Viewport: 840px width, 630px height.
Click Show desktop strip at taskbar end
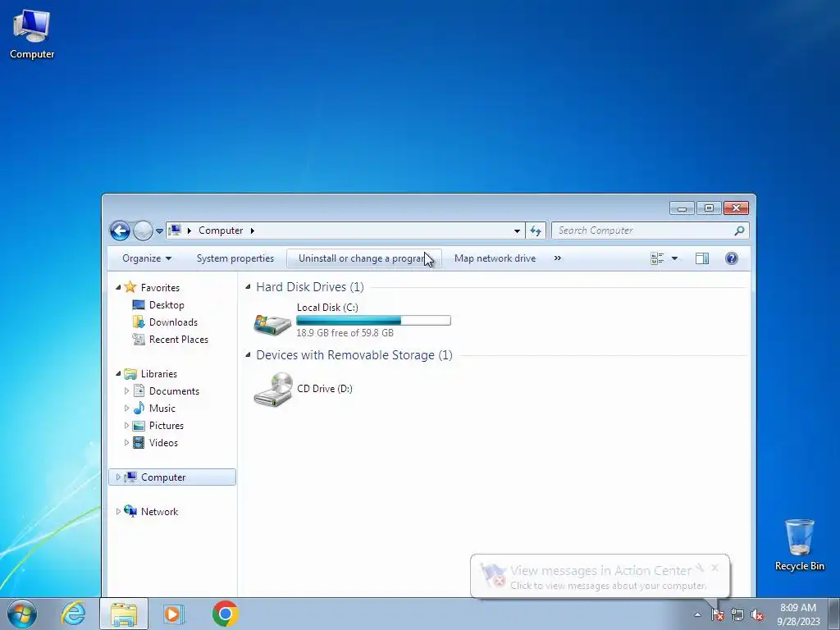(833, 614)
